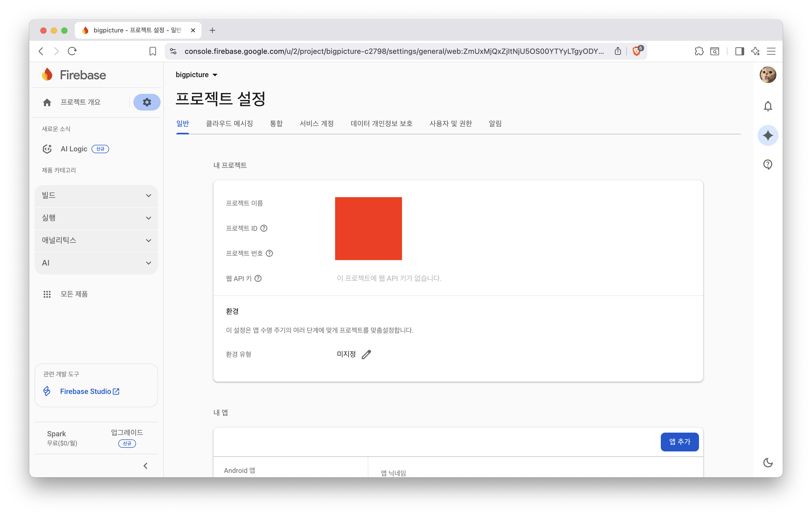Click the user profile avatar
The width and height of the screenshot is (812, 516).
click(768, 75)
